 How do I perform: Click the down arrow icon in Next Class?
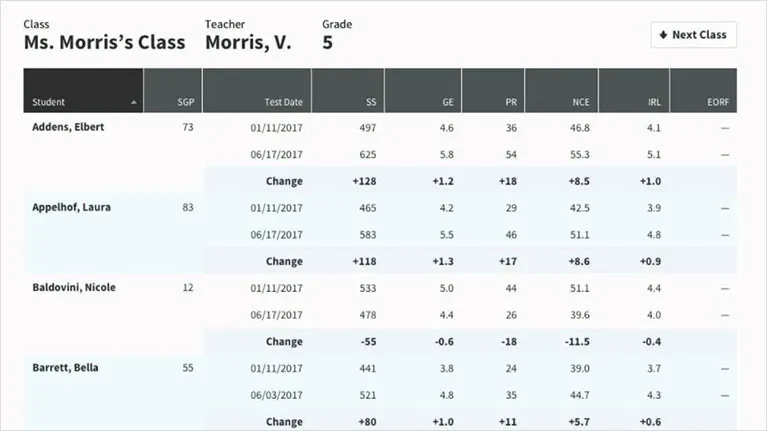(663, 35)
